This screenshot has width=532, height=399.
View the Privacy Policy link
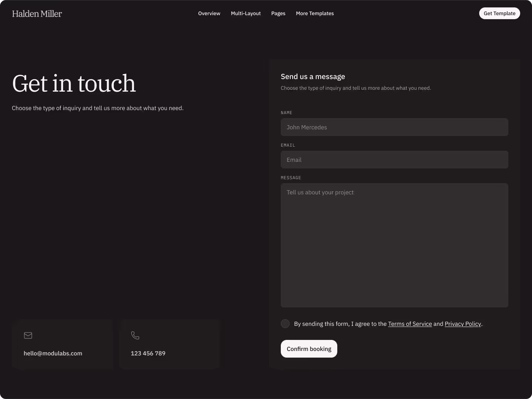point(463,324)
